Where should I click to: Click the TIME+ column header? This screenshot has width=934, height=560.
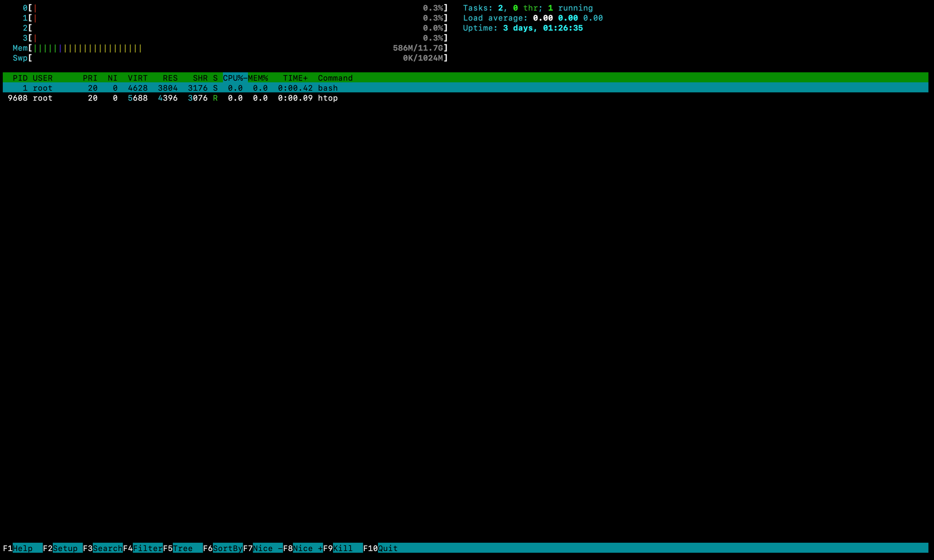click(x=296, y=78)
